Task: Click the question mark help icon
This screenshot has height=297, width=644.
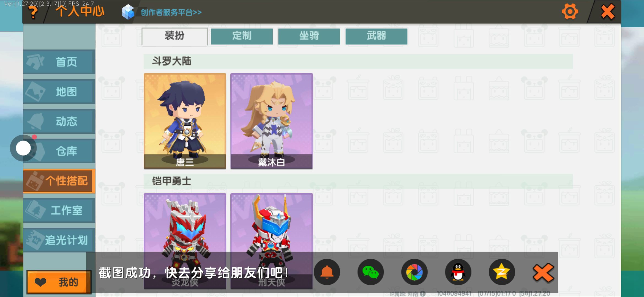Action: [x=33, y=12]
